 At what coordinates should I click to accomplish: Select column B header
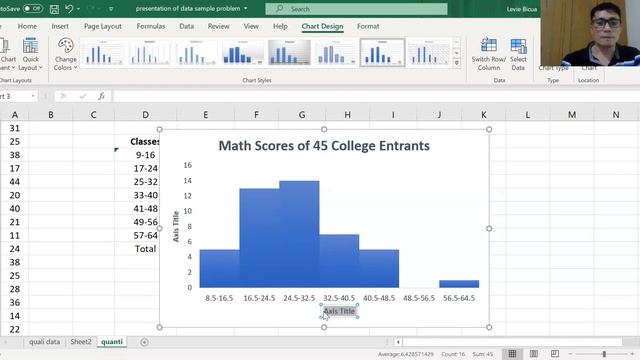coord(51,115)
